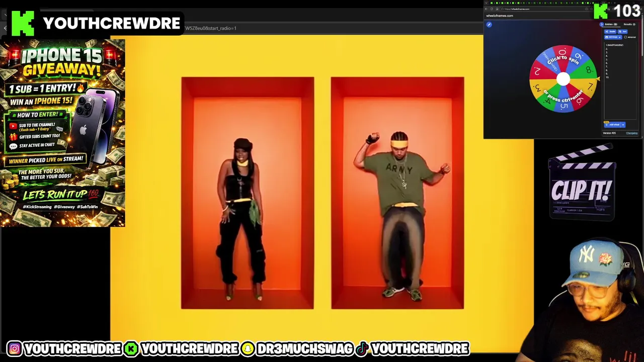Click the Beta label above Add wheel
Image resolution: width=644 pixels, height=362 pixels.
[606, 122]
